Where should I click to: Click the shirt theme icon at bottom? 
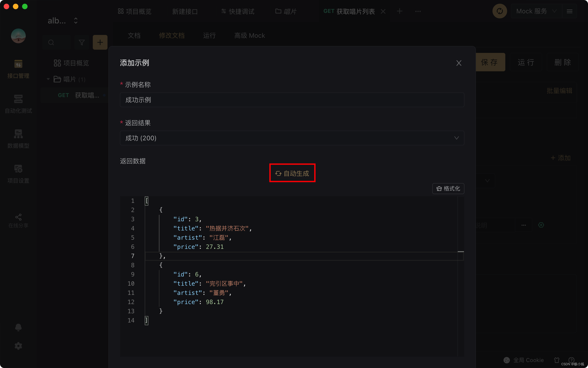(556, 360)
